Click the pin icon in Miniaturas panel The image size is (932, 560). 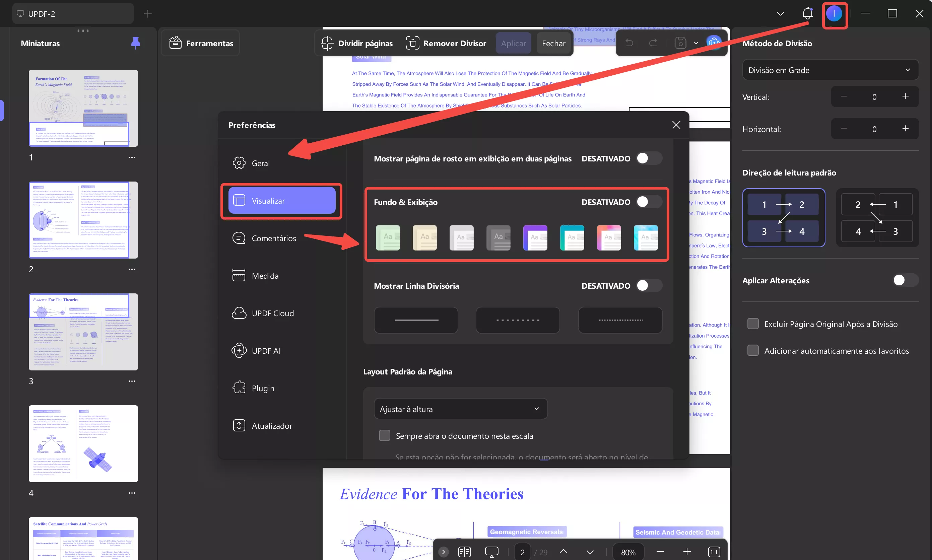coord(135,43)
